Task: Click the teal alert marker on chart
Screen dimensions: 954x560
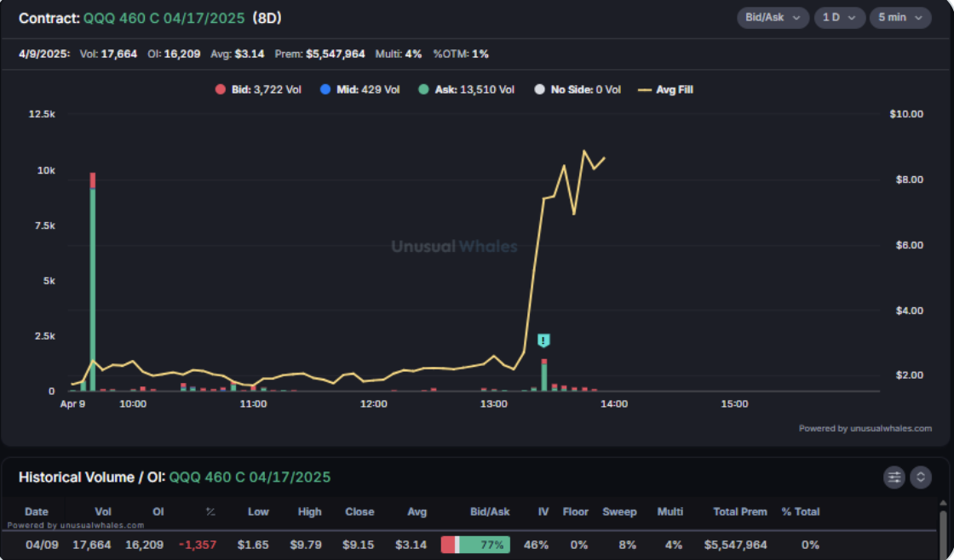Action: click(544, 340)
